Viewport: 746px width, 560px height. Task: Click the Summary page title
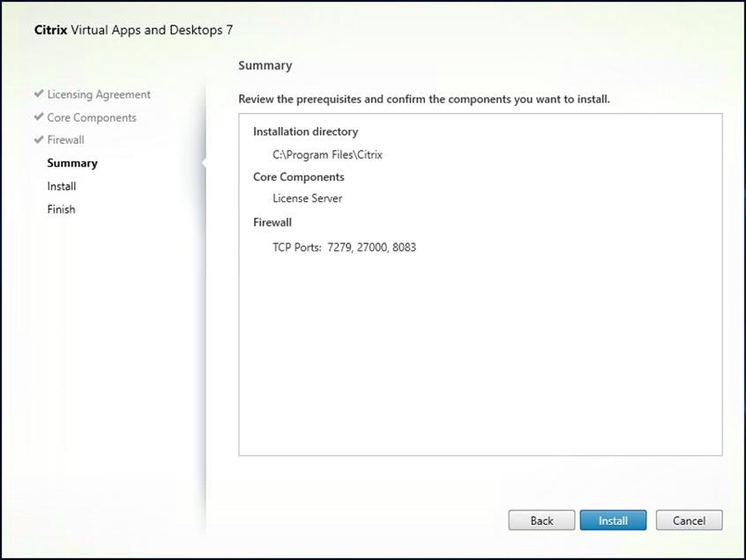265,65
